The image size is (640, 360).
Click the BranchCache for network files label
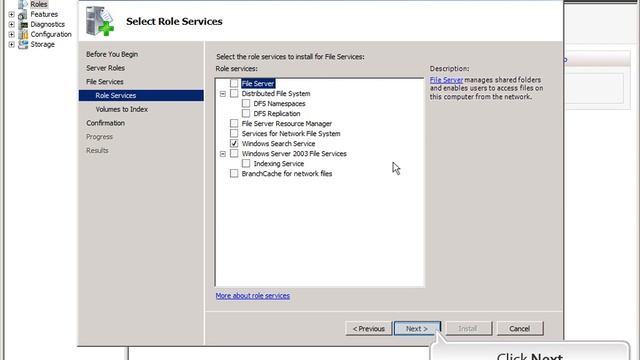pos(287,174)
